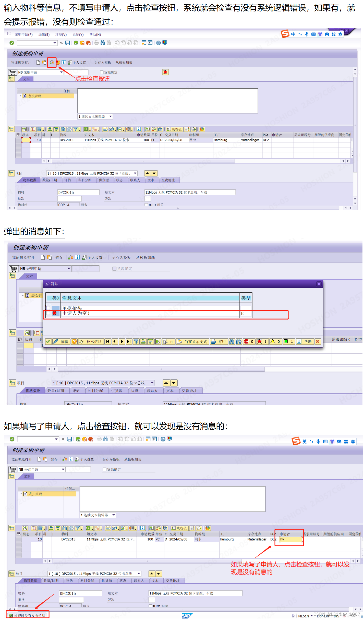Image resolution: width=364 pixels, height=619 pixels.
Task: Click the Sogou 中 language indicator
Action: pos(293,34)
